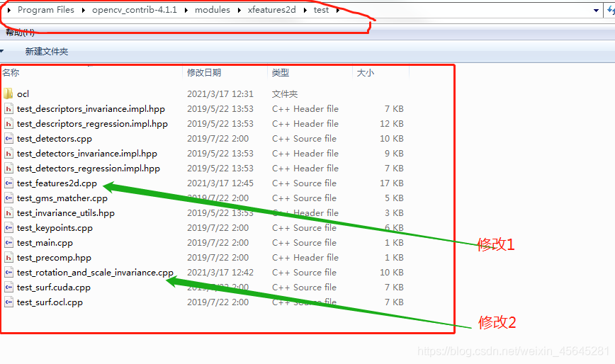Click the 12 KB size of test_descriptors_regression.impl.hpp
The width and height of the screenshot is (615, 364).
click(x=391, y=124)
